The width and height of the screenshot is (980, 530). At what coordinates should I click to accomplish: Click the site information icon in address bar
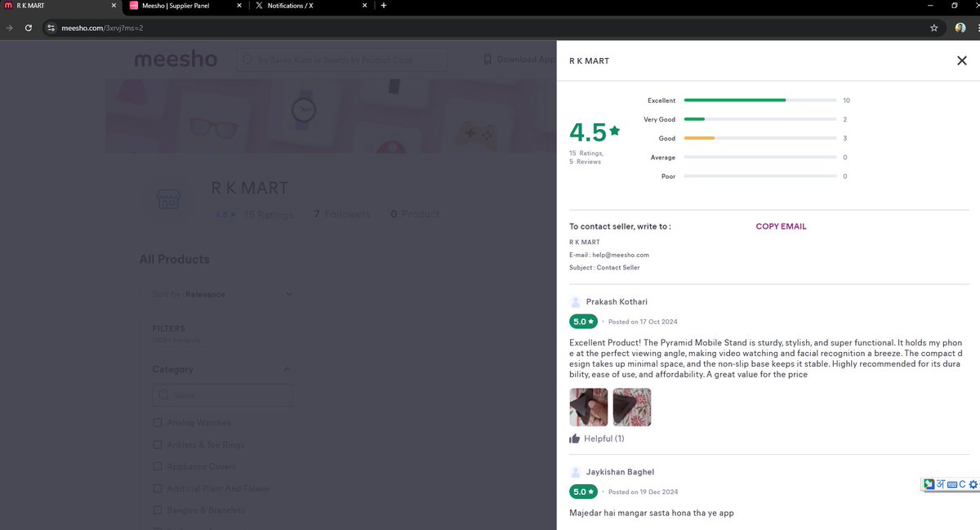[51, 28]
